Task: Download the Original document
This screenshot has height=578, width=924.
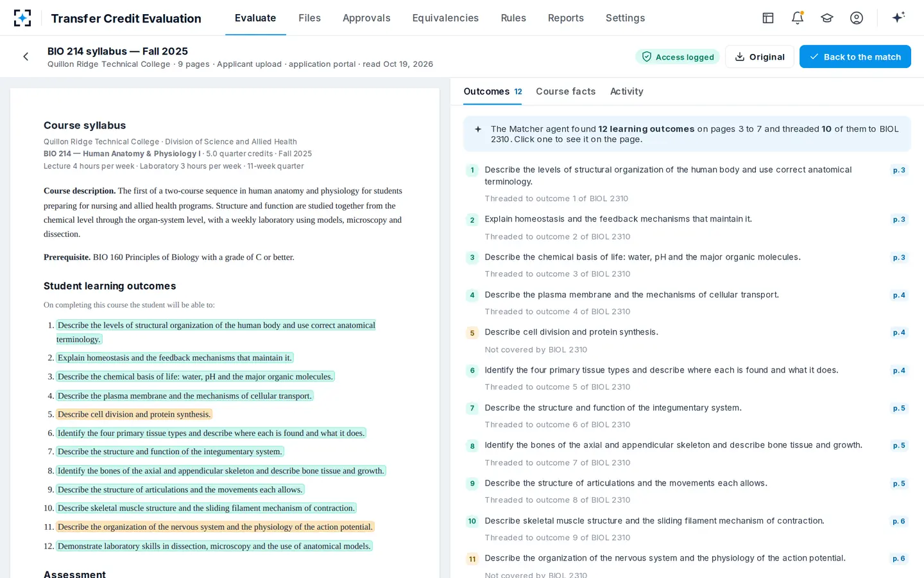Action: click(760, 57)
